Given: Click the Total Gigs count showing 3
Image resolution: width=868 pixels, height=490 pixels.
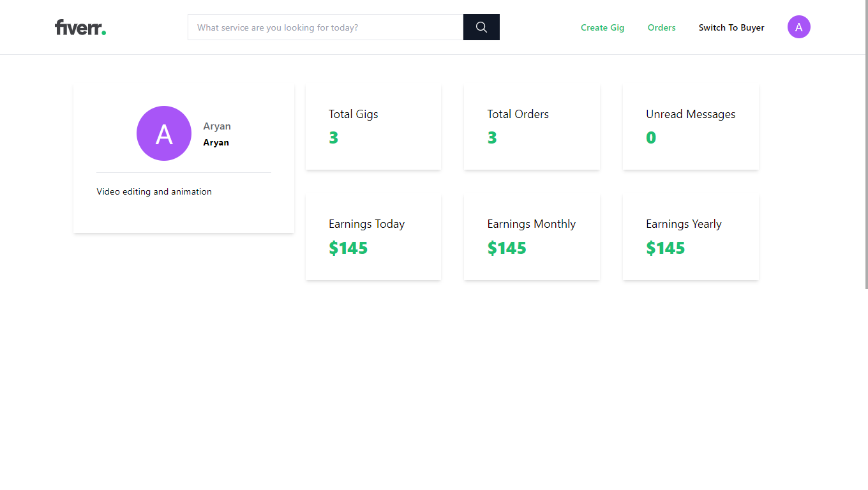Looking at the screenshot, I should pos(333,137).
